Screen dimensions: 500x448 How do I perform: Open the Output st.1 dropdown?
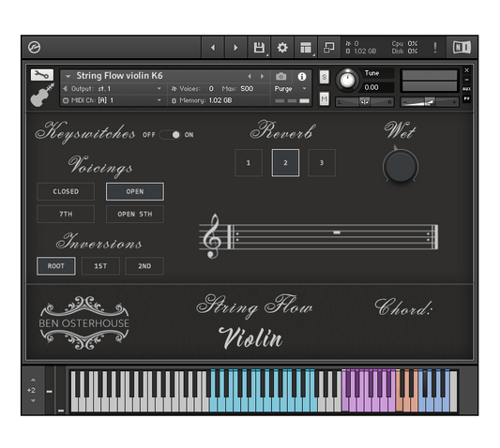[113, 89]
